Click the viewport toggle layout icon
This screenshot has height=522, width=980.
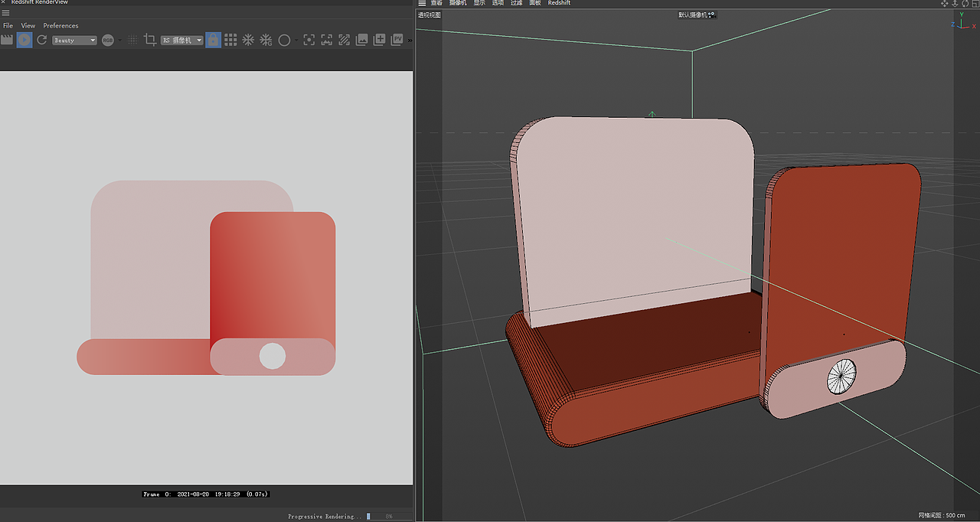(x=975, y=3)
